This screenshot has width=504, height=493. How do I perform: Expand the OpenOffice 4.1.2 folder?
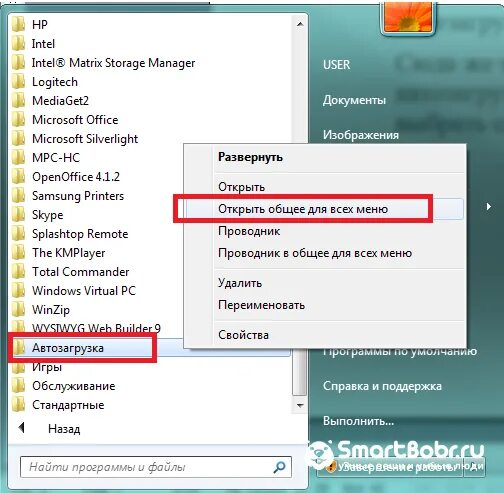coord(76,177)
